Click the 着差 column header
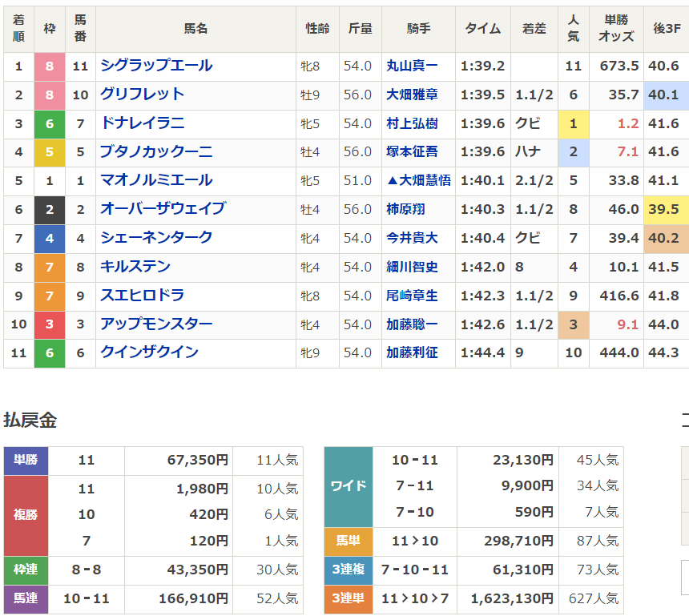Screen dimensions: 689x616 (x=534, y=29)
